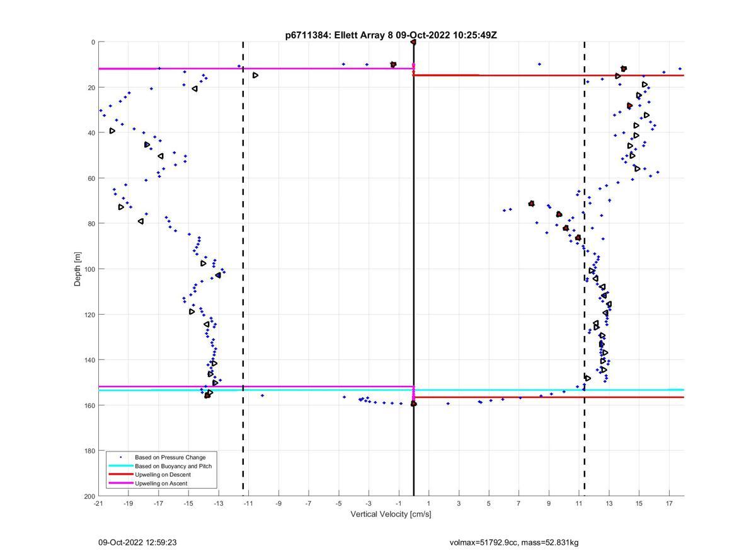
Task: Click the legend entry 'Based on Pressure Change'
Action: point(170,457)
